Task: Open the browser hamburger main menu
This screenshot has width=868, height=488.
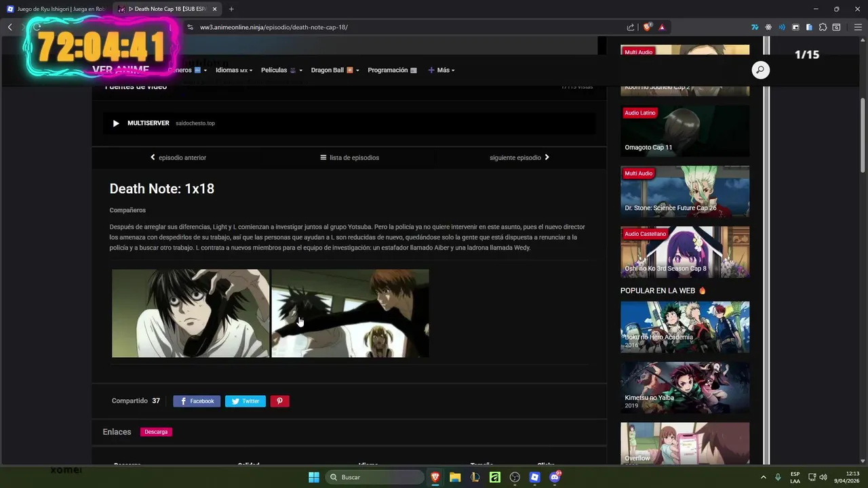Action: point(858,27)
